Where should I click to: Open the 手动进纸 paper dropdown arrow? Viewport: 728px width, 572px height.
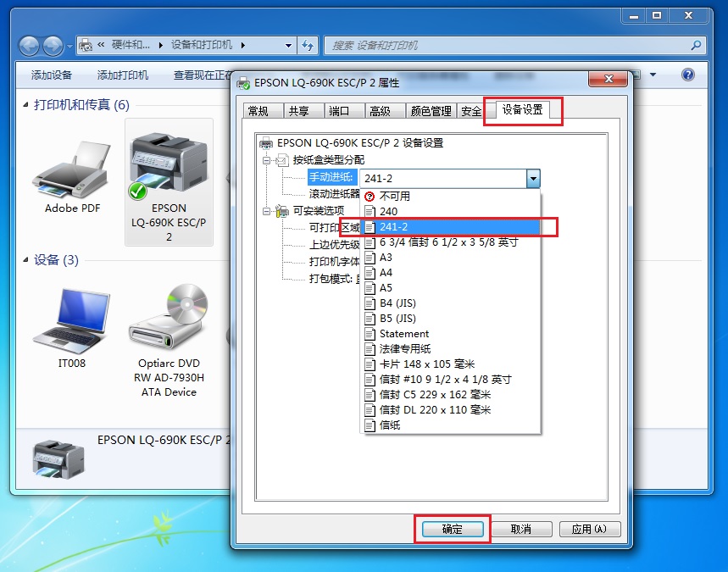(x=533, y=178)
